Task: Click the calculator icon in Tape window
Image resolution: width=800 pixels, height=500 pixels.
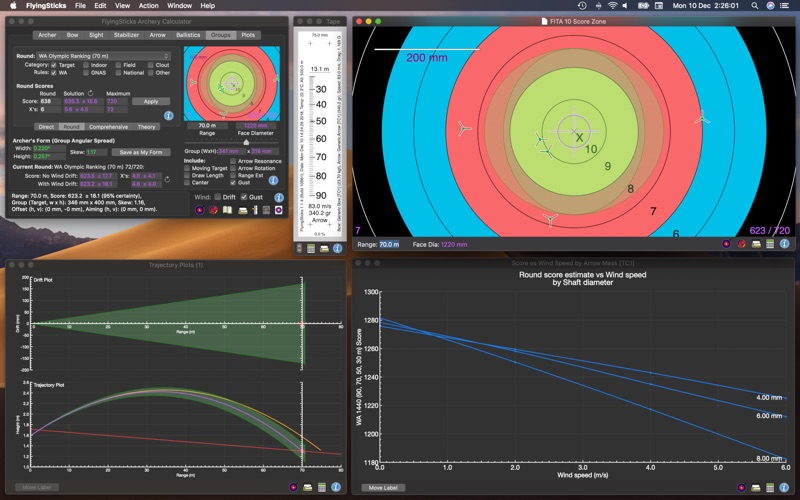Action: pos(312,247)
